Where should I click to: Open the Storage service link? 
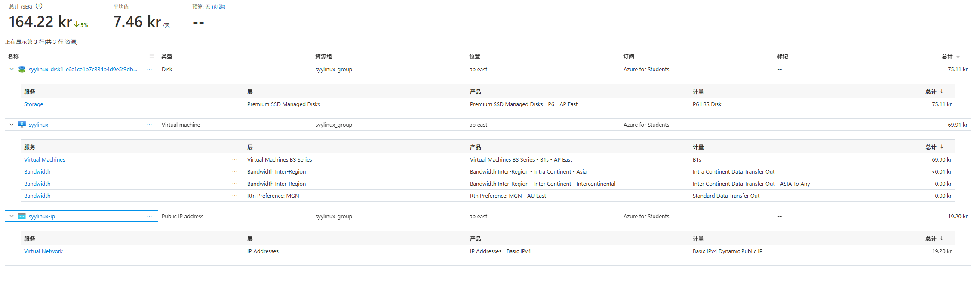34,104
